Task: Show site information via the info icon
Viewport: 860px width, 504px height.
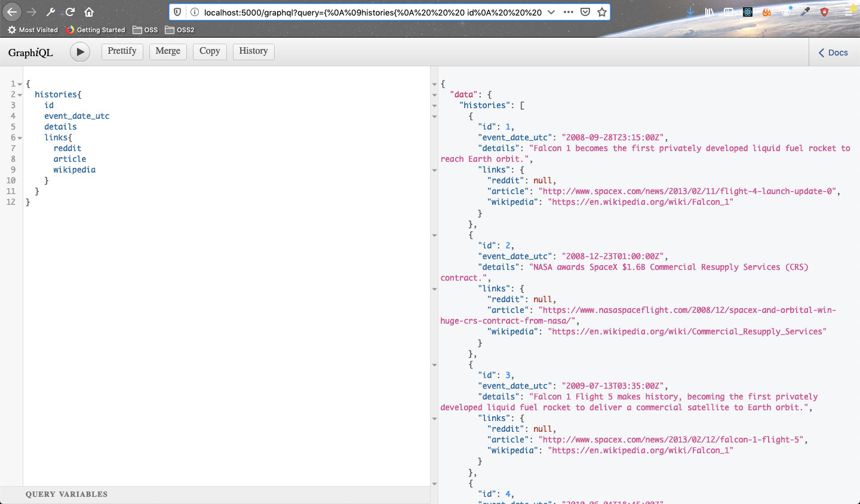Action: click(194, 12)
